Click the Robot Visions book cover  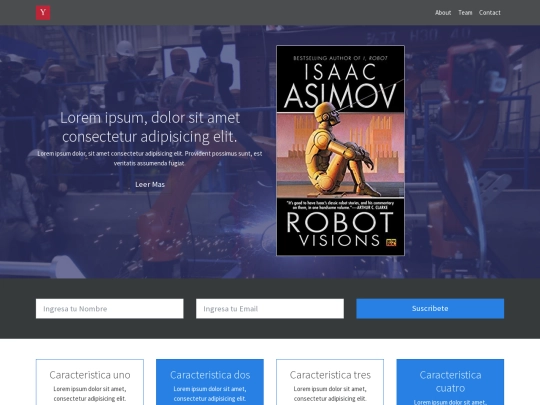(340, 150)
